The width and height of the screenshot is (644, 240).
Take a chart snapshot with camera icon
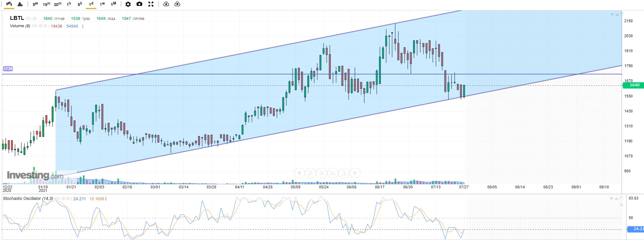[x=139, y=4]
